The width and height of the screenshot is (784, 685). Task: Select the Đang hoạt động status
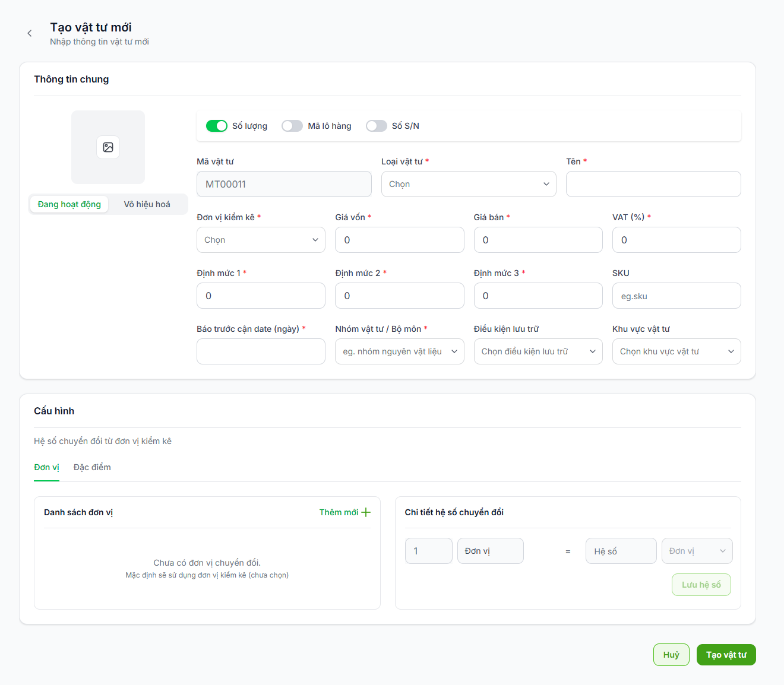point(69,204)
